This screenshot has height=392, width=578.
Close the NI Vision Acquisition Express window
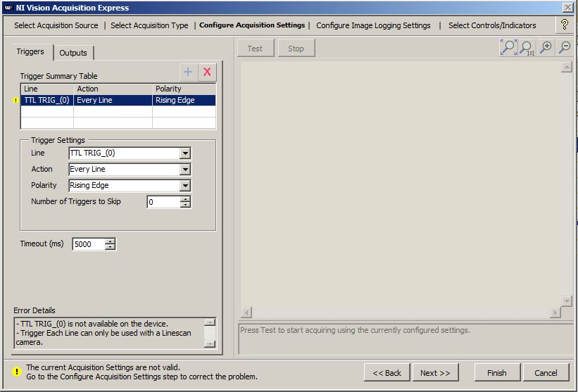point(567,7)
